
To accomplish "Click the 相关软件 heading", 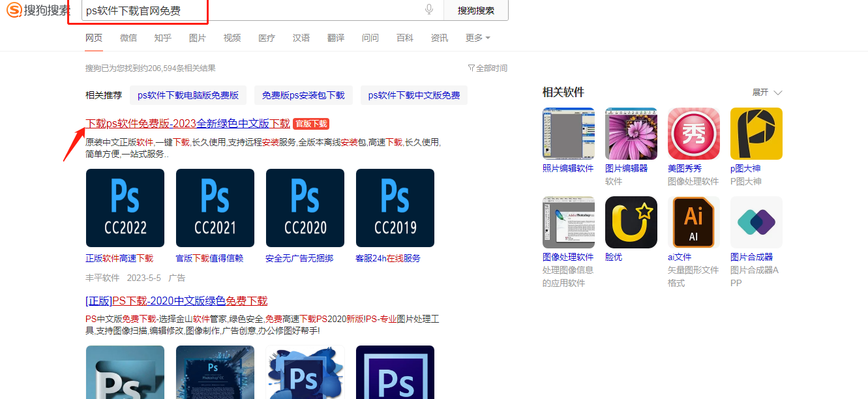I will point(563,92).
